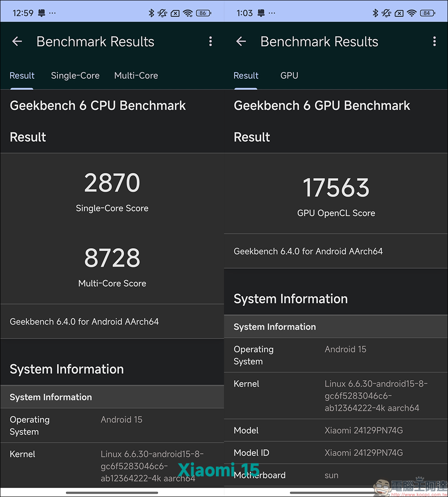448x497 pixels.
Task: Tap muted bell icon in left status bar
Action: tap(162, 13)
